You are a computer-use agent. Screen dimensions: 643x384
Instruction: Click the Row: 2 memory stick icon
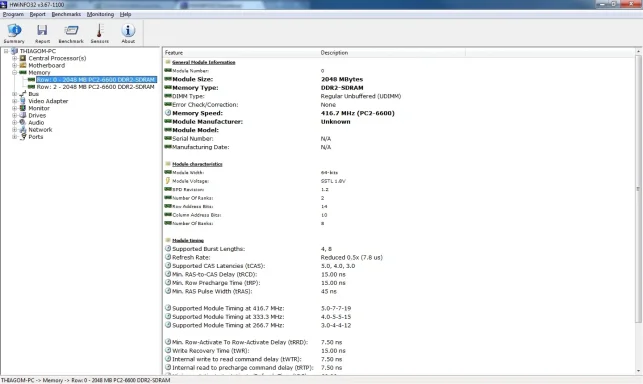pos(31,87)
